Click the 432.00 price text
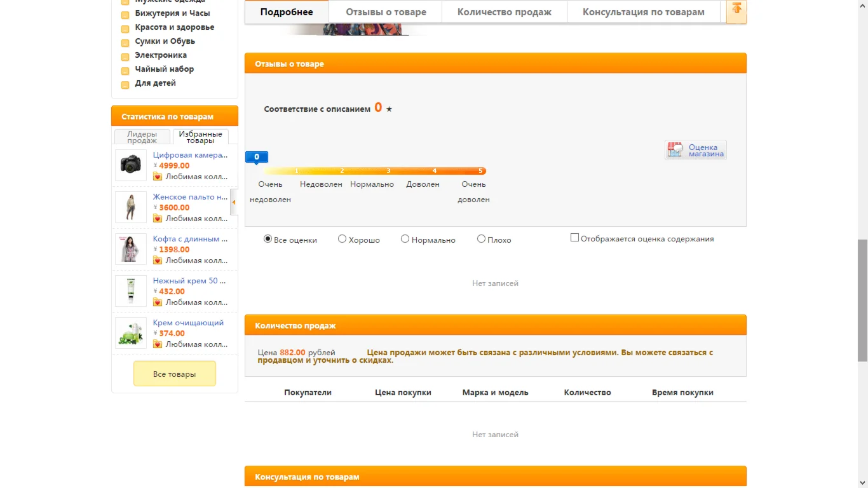This screenshot has width=868, height=488. [x=172, y=292]
